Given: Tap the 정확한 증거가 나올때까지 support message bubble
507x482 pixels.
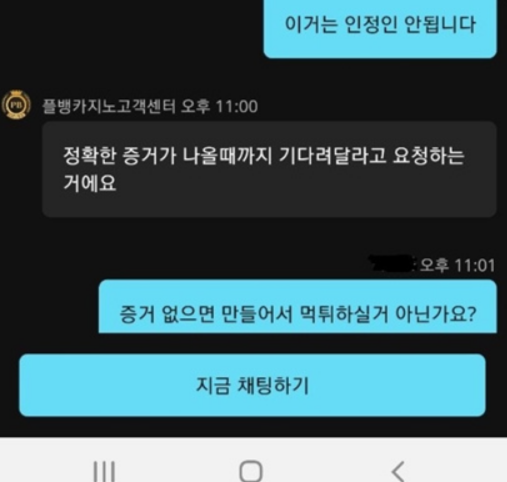Looking at the screenshot, I should coord(269,169).
